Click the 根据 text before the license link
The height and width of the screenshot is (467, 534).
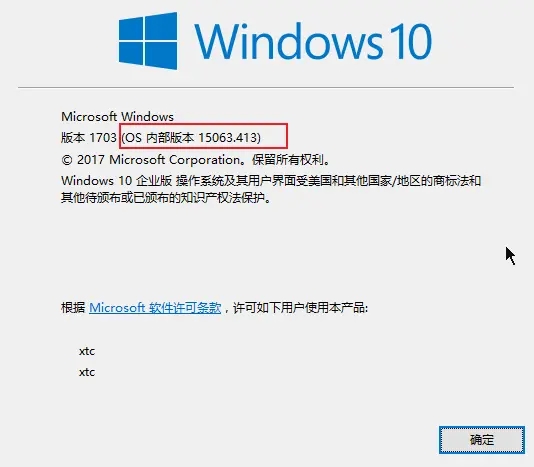tap(73, 308)
